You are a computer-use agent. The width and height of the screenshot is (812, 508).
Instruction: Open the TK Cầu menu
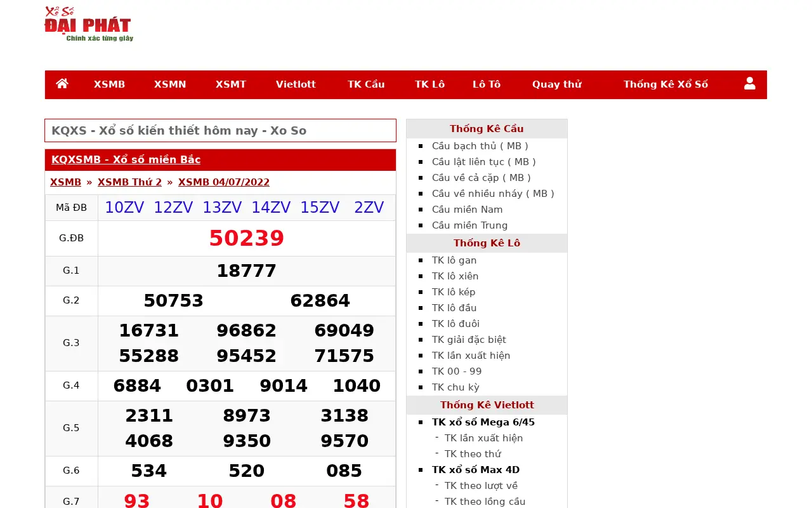pyautogui.click(x=366, y=84)
